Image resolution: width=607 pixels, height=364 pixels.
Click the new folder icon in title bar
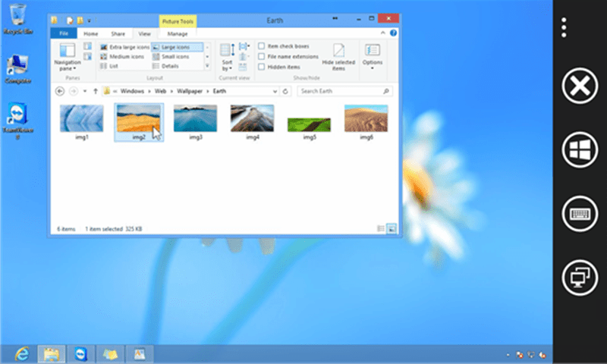80,20
